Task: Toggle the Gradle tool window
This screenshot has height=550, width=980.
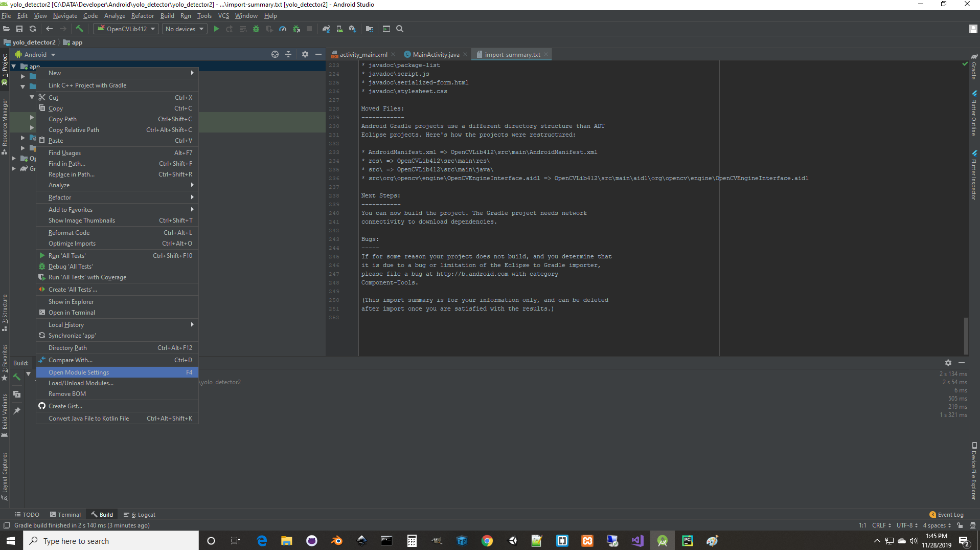Action: tap(974, 67)
